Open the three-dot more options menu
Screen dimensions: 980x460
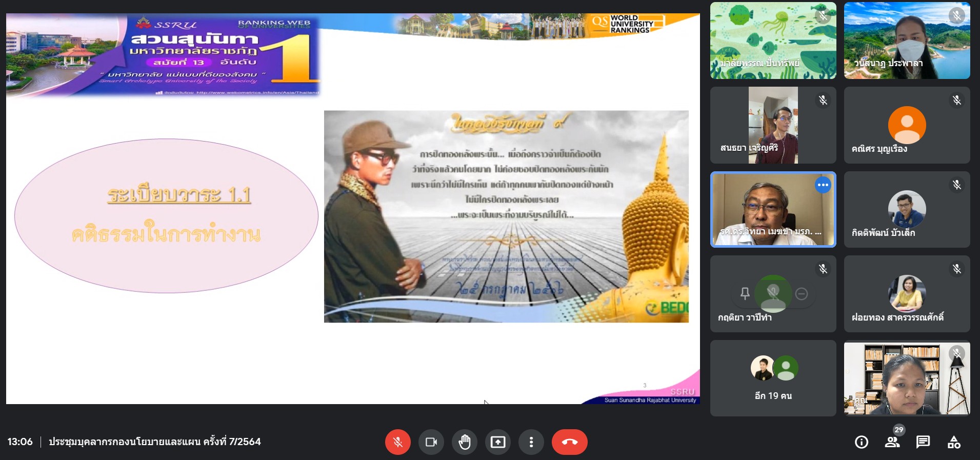coord(531,442)
